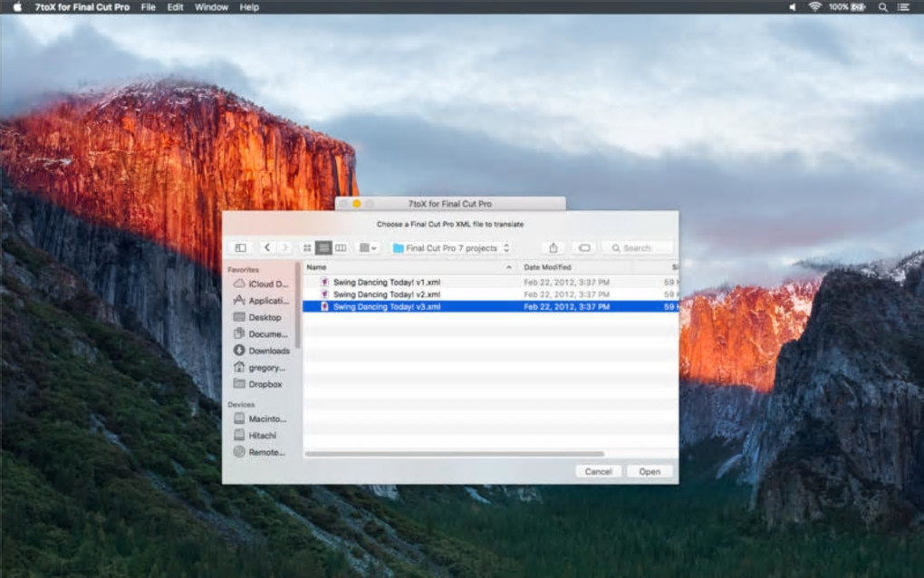Click the Share button in dialog toolbar
This screenshot has width=924, height=578.
tap(553, 248)
